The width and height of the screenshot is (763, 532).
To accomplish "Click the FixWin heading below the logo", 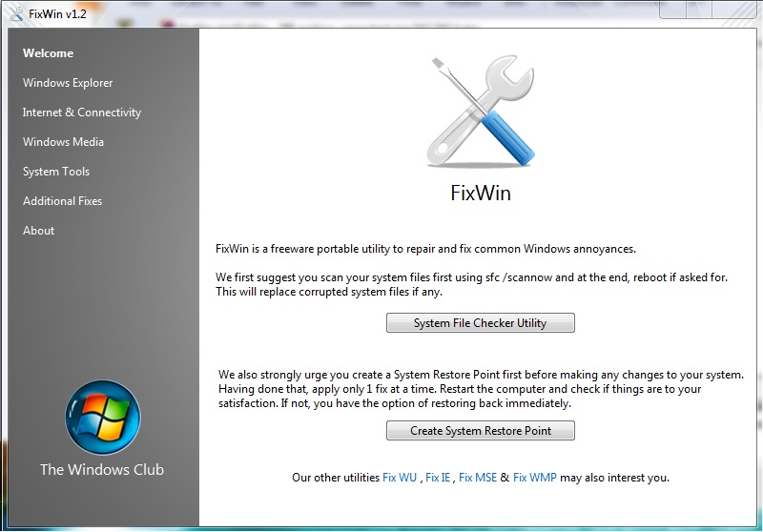I will point(481,193).
